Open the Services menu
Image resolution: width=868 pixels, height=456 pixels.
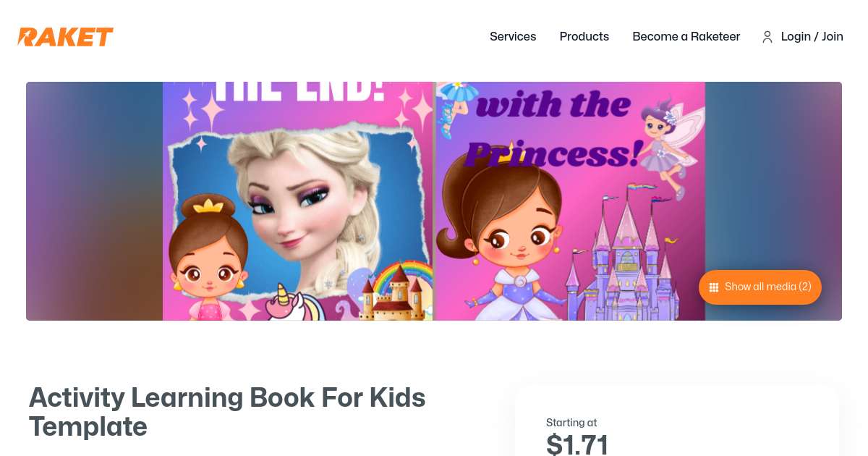click(512, 37)
